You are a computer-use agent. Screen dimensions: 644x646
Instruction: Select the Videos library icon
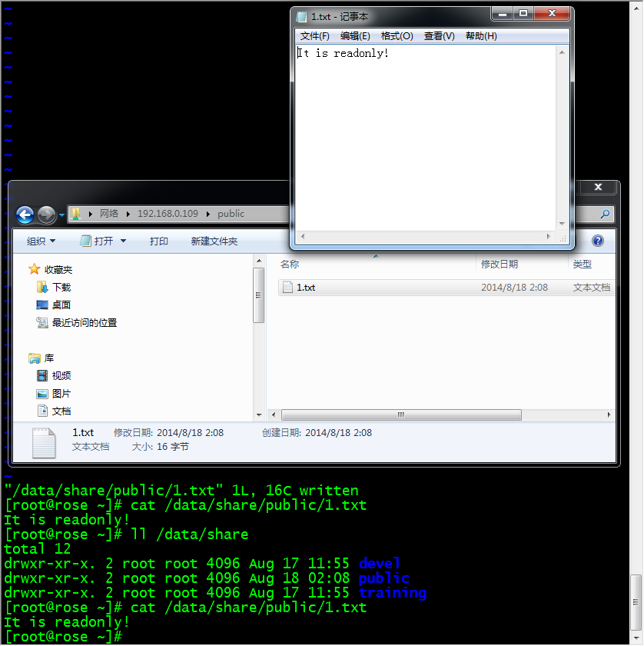tap(42, 376)
